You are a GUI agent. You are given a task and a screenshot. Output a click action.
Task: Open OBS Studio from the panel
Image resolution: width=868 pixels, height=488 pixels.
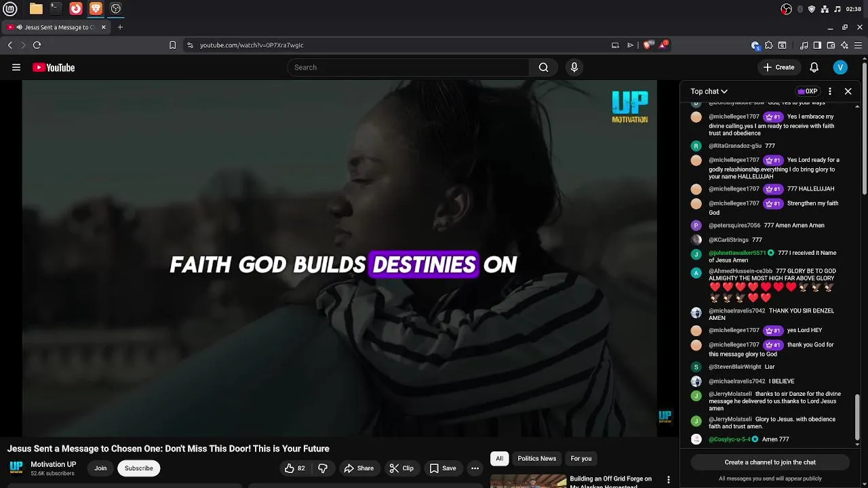tap(116, 9)
